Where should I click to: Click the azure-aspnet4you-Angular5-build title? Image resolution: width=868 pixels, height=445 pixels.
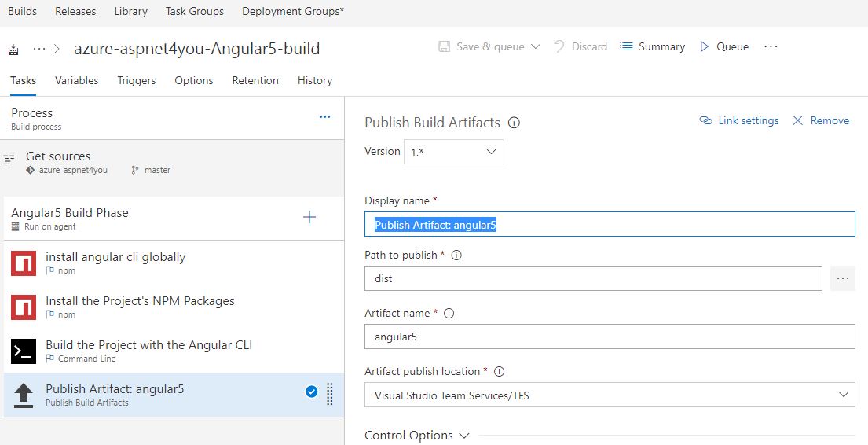197,49
